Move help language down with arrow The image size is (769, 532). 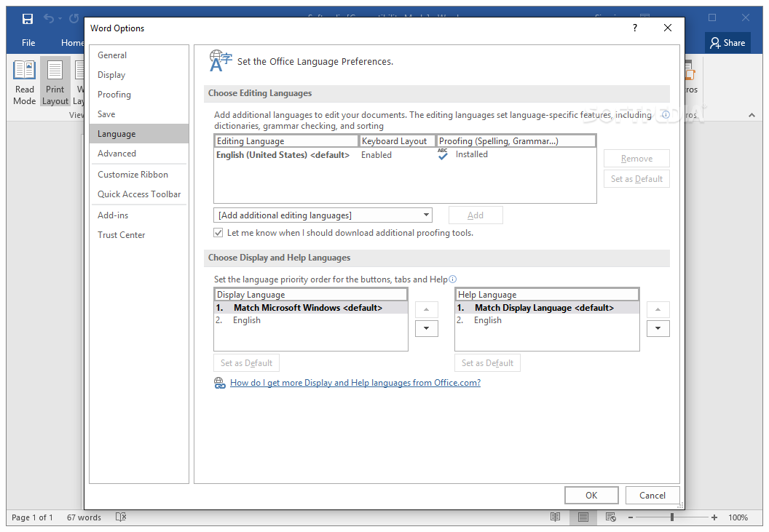[x=658, y=328]
